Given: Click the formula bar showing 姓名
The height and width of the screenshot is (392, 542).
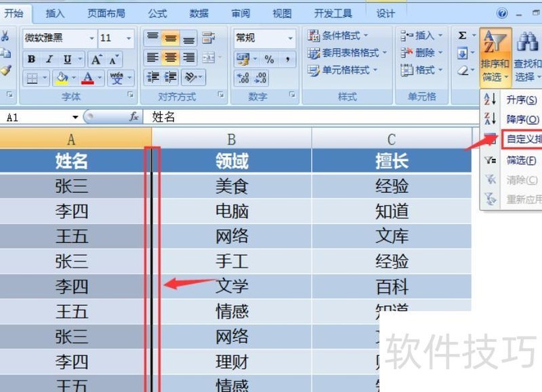Looking at the screenshot, I should tap(311, 117).
